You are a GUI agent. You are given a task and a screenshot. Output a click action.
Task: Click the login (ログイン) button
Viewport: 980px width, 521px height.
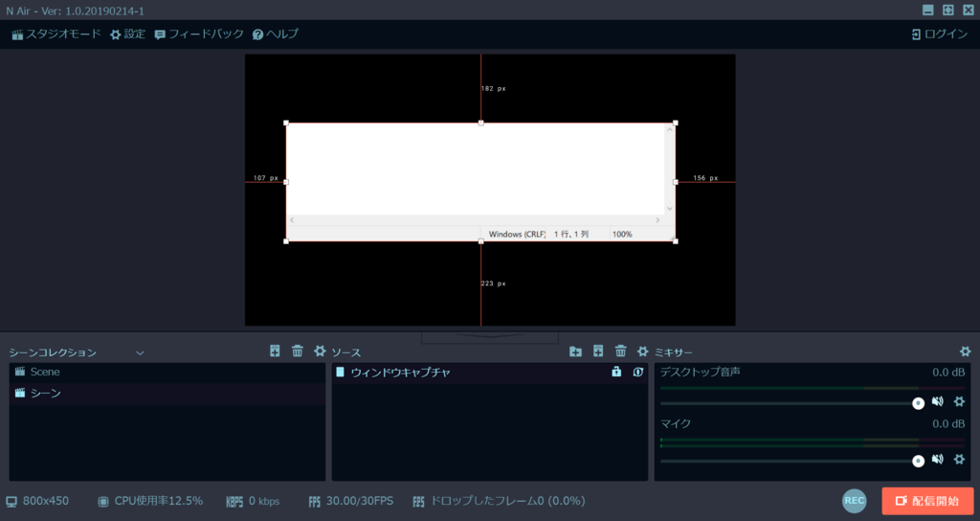(x=940, y=34)
